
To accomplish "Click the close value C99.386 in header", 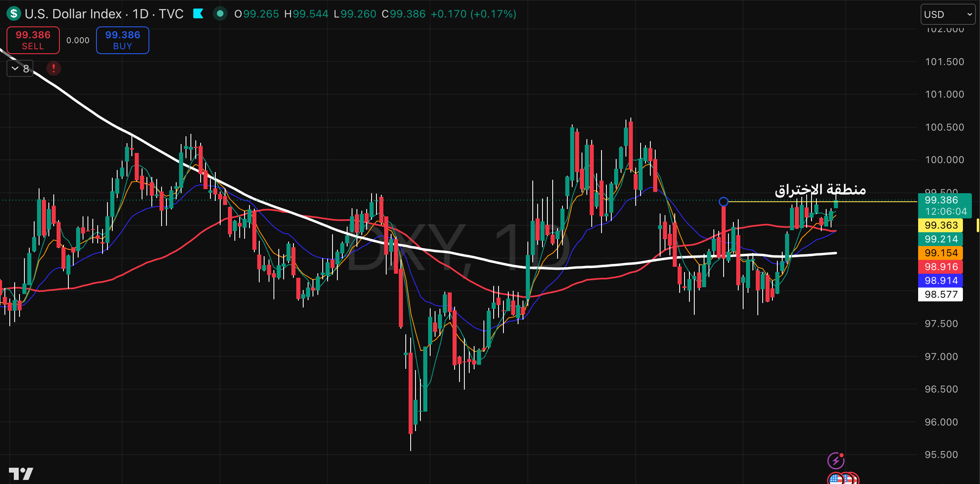I will tap(403, 14).
